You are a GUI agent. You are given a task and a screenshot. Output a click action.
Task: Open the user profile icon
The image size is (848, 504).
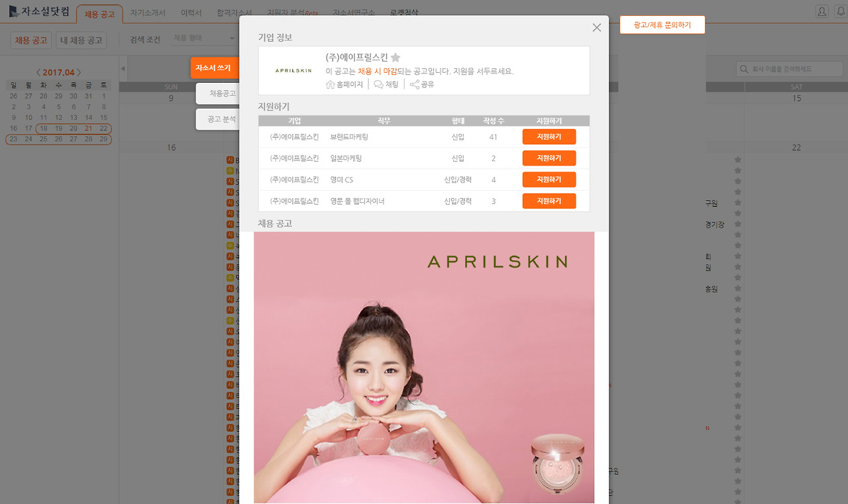tap(821, 11)
